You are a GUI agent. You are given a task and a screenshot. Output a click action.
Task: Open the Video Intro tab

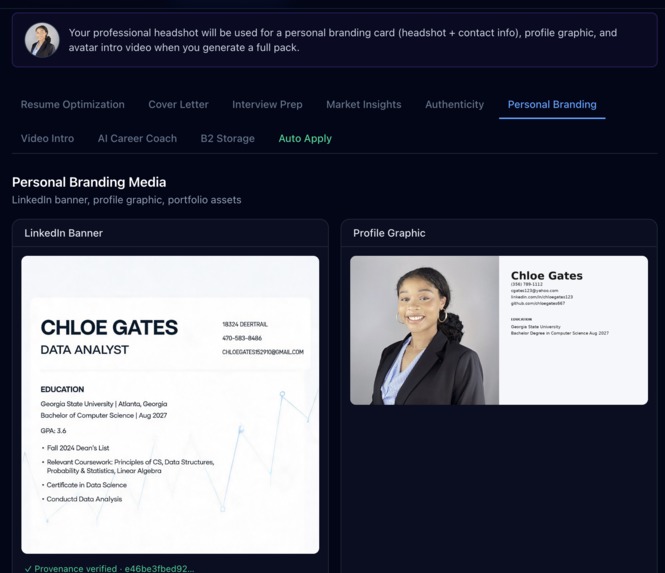47,138
